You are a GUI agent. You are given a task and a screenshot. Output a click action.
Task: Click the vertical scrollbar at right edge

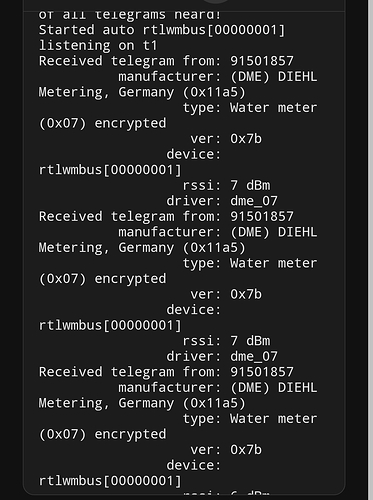coord(370,250)
